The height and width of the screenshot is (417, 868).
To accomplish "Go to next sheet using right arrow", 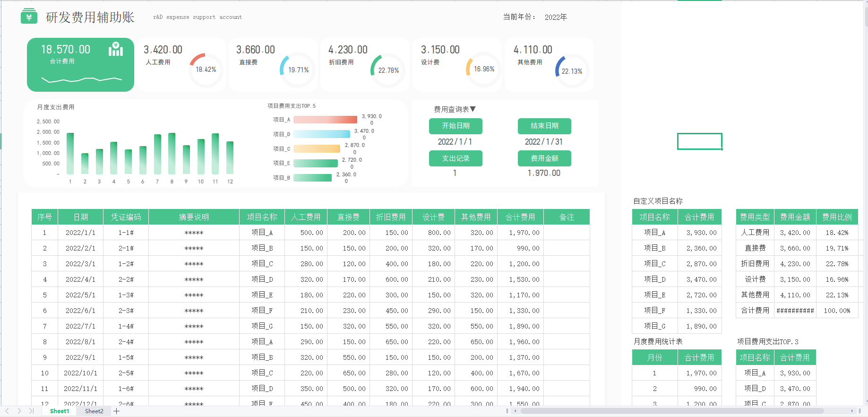I will (x=19, y=411).
